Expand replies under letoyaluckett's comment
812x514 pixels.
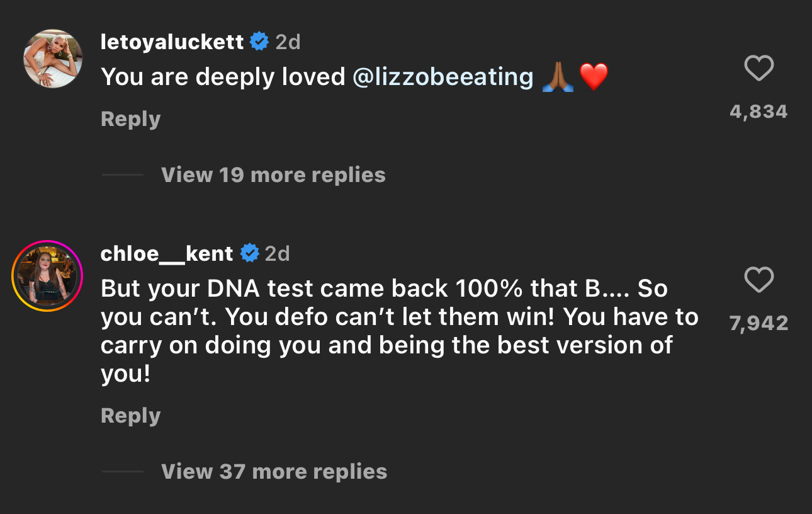273,174
